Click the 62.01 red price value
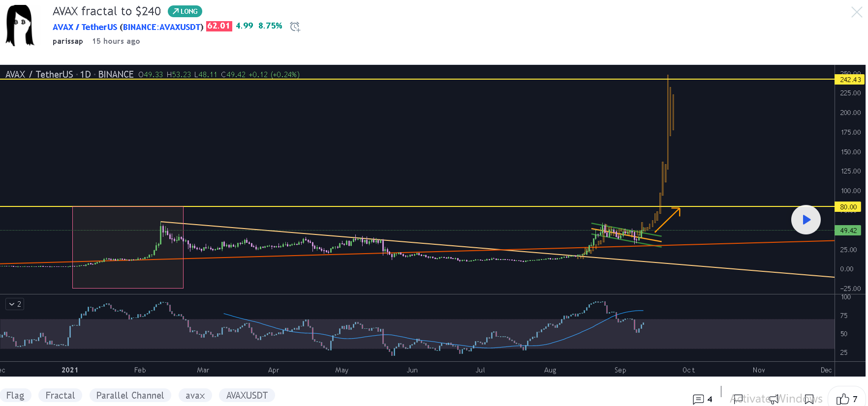 pos(219,26)
